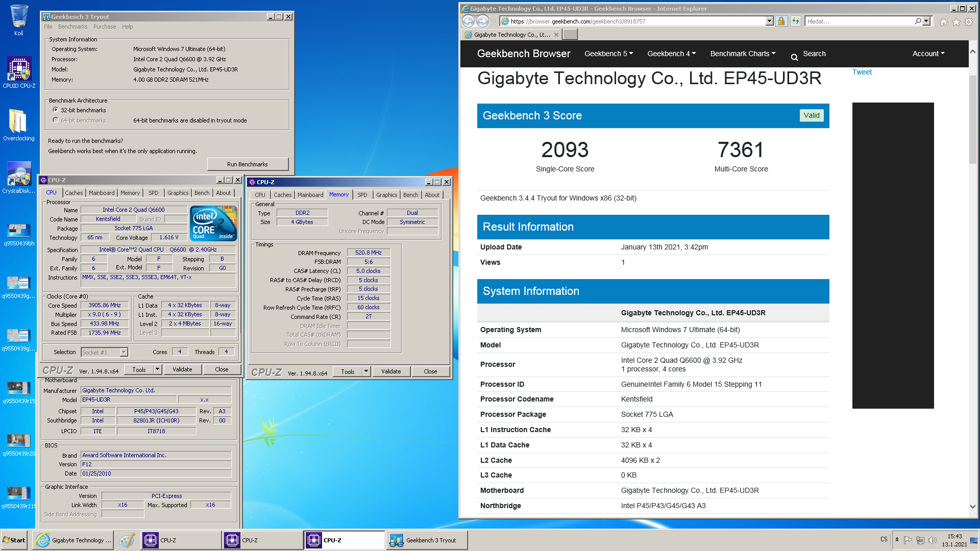
Task: Launch the CPUID CPU-Z desktop shortcut
Action: click(x=19, y=72)
